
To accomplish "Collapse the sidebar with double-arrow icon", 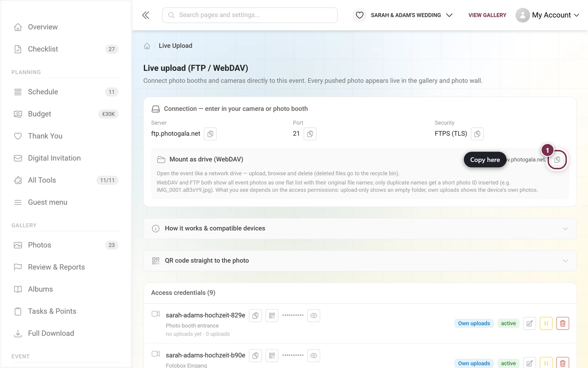I will 146,15.
